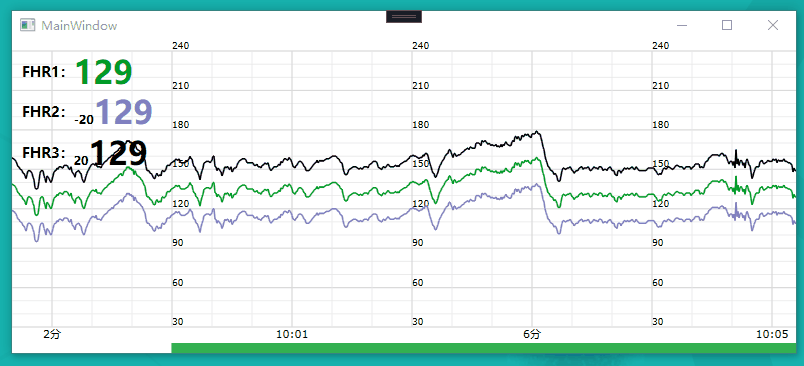The image size is (804, 366).
Task: Click the green FHR1 value 129
Action: coord(104,72)
